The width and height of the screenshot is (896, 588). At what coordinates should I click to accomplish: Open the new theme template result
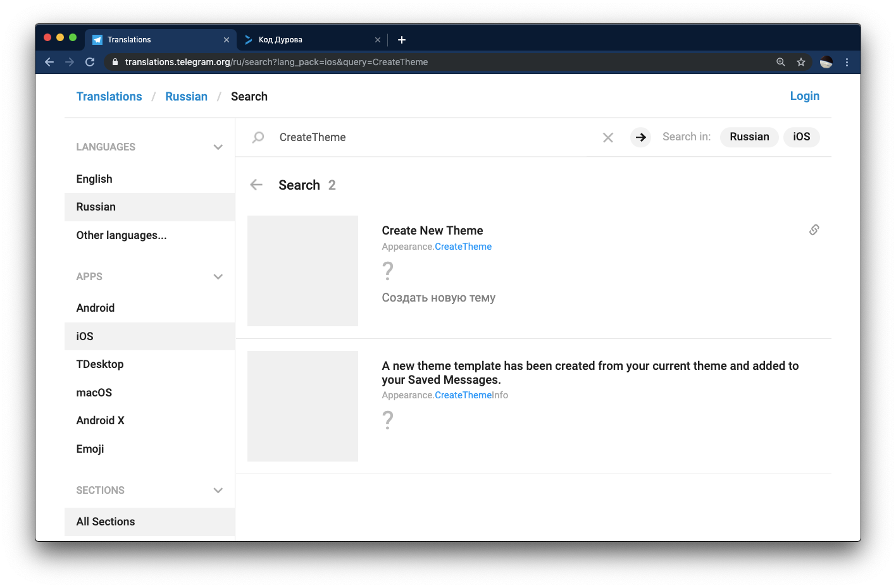pyautogui.click(x=590, y=372)
